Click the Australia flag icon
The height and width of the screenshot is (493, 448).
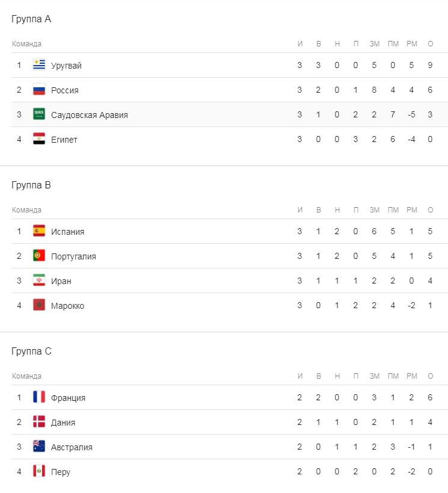tap(39, 447)
